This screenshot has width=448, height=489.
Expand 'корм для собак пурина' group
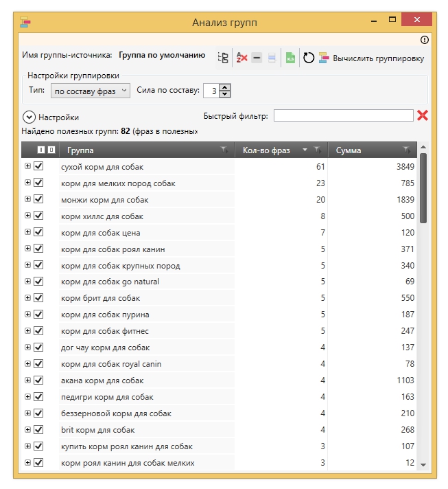(x=27, y=315)
